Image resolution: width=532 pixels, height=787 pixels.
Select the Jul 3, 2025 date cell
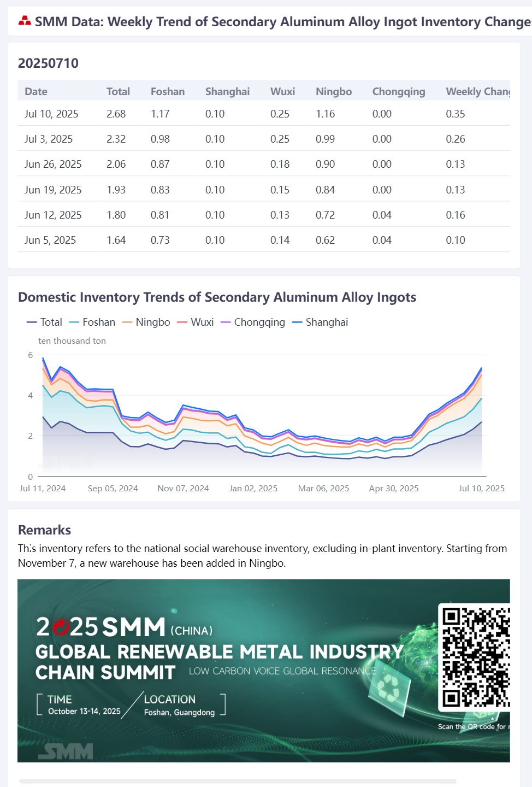click(49, 139)
